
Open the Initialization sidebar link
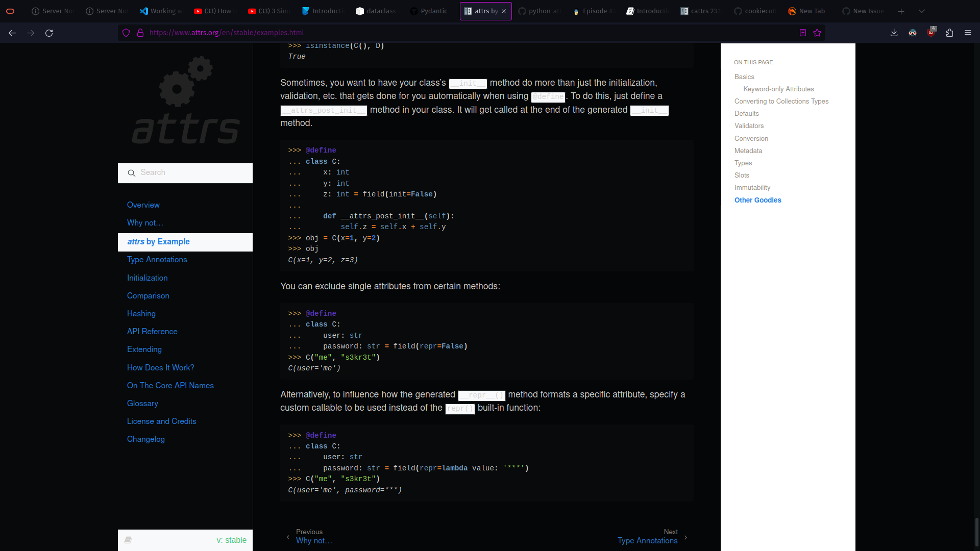point(148,278)
